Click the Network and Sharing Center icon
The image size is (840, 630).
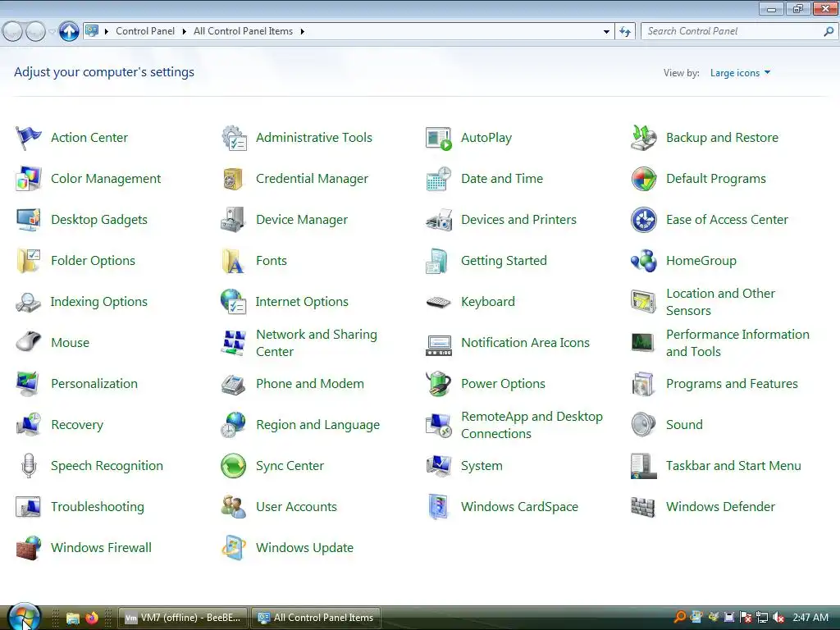tap(233, 343)
